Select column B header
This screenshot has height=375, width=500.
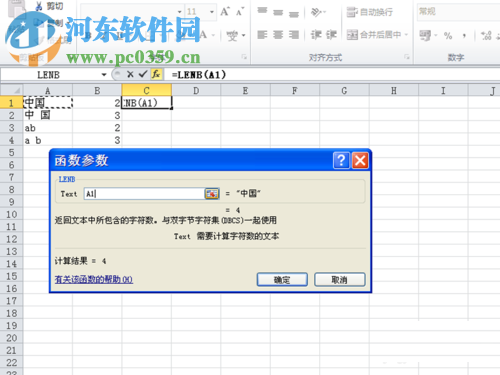click(x=97, y=90)
